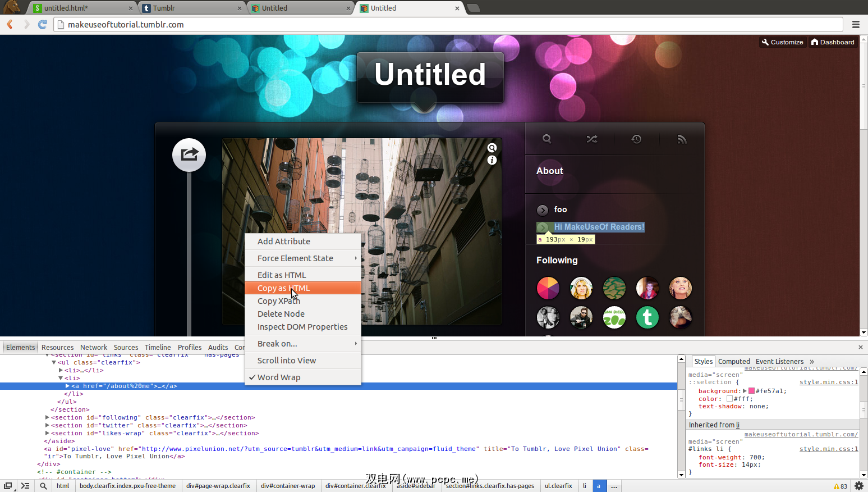Choose 'Scroll into View' menu entry

pyautogui.click(x=303, y=361)
